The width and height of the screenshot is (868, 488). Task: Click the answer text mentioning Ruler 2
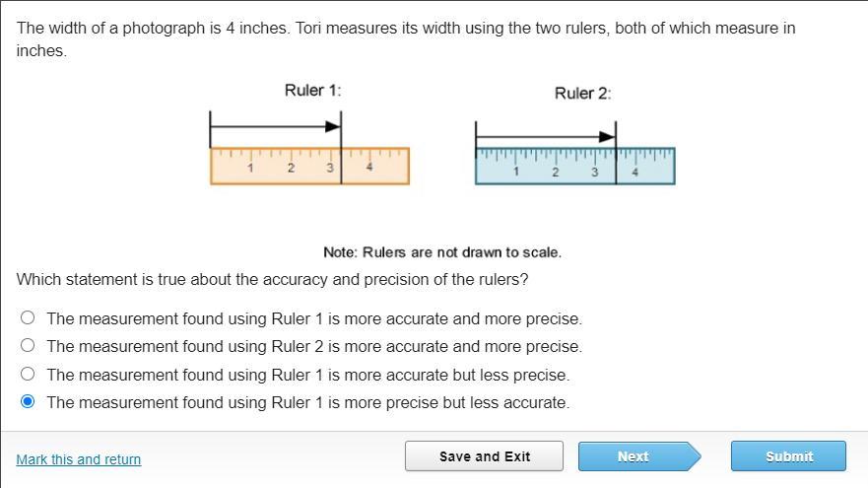(x=314, y=347)
